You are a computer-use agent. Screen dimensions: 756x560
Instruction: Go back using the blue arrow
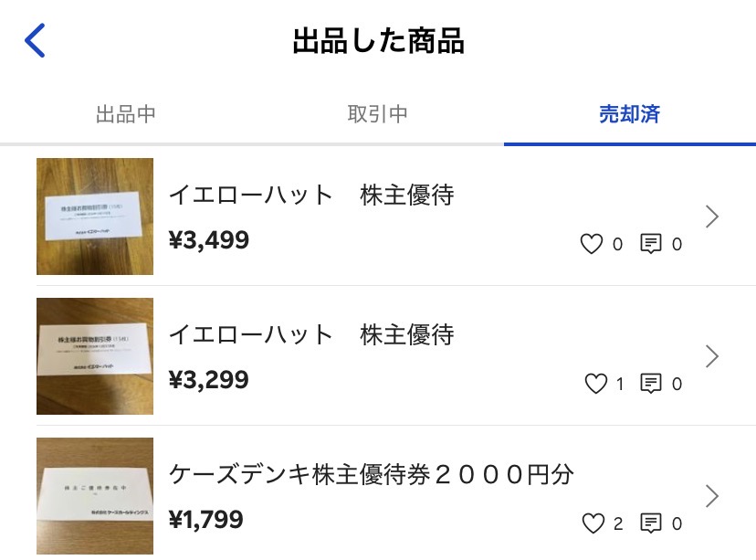click(x=35, y=41)
